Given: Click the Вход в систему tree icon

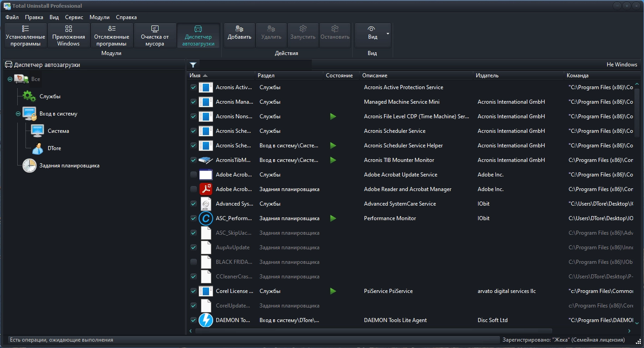Looking at the screenshot, I should pos(29,114).
